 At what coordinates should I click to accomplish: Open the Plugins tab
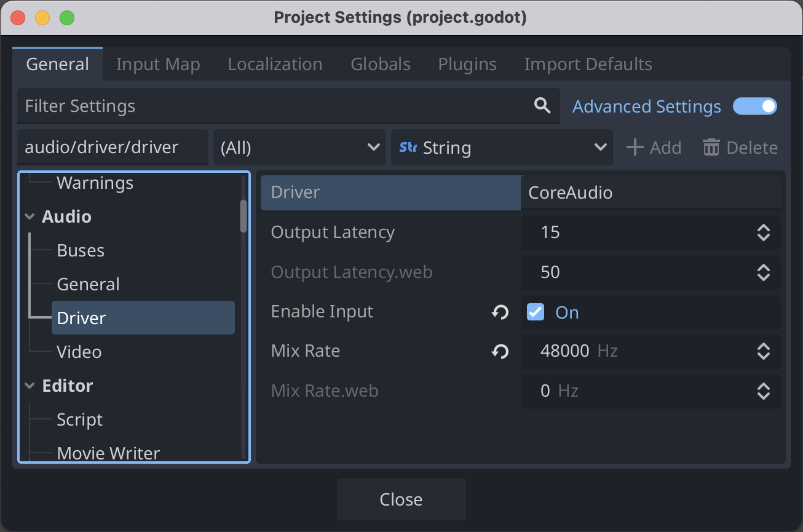click(467, 63)
